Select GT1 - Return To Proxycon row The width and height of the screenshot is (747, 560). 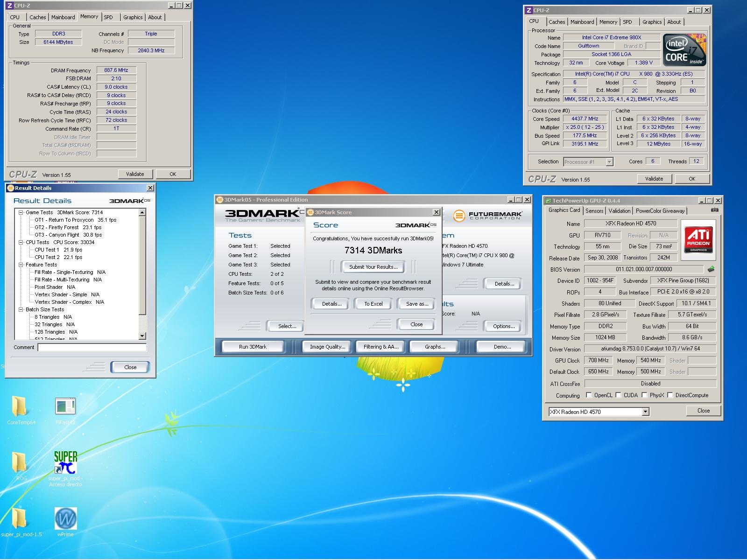[75, 220]
